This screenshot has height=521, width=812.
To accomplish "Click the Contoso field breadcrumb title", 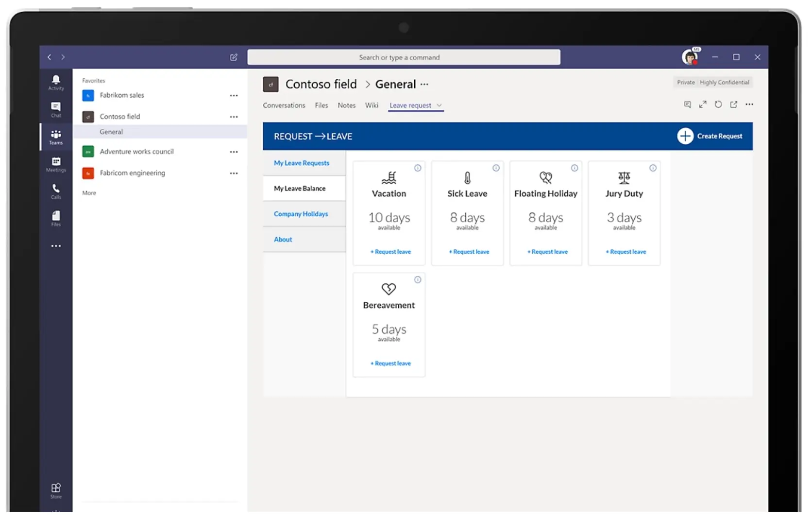I will click(321, 84).
